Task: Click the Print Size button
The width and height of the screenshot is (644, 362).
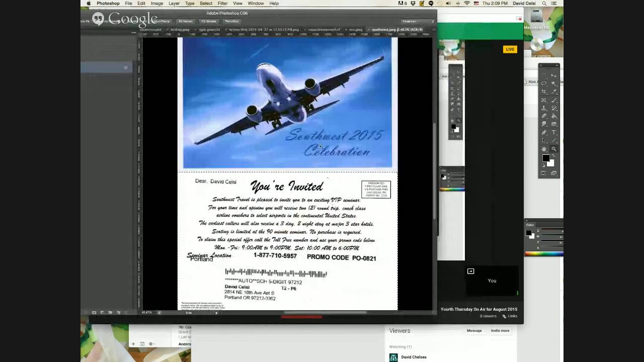Action: [232, 22]
